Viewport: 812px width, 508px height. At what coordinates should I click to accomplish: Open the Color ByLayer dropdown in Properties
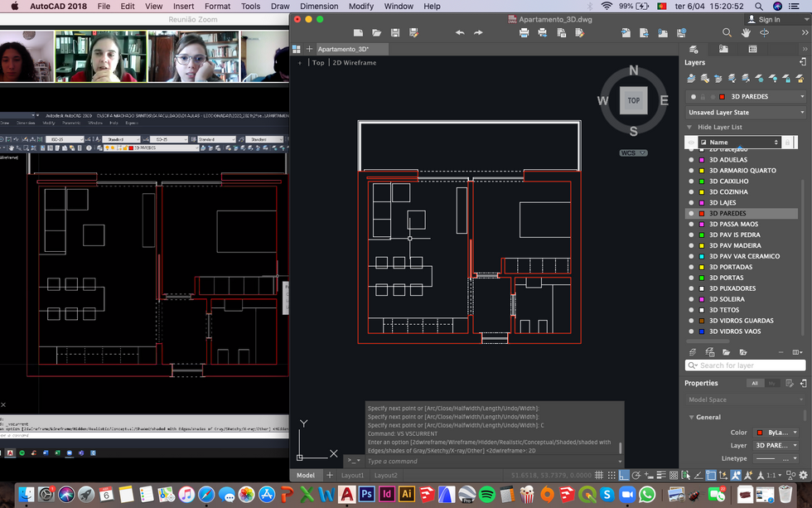click(776, 433)
